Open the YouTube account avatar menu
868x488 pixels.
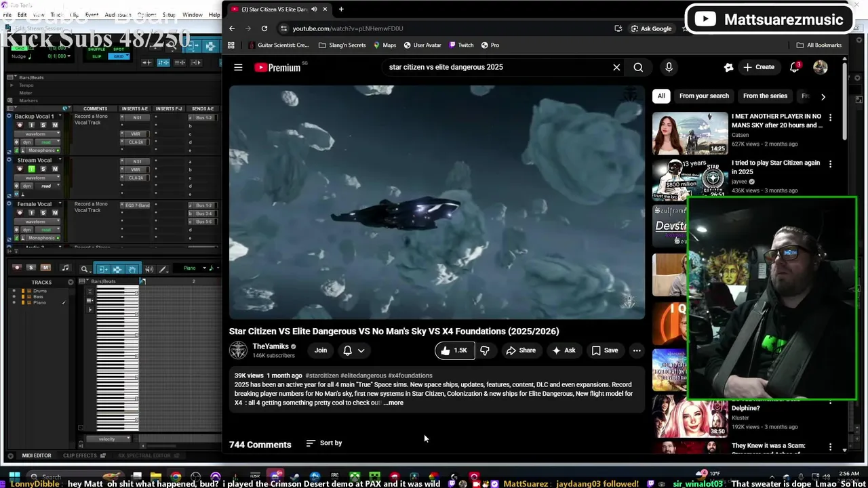821,67
